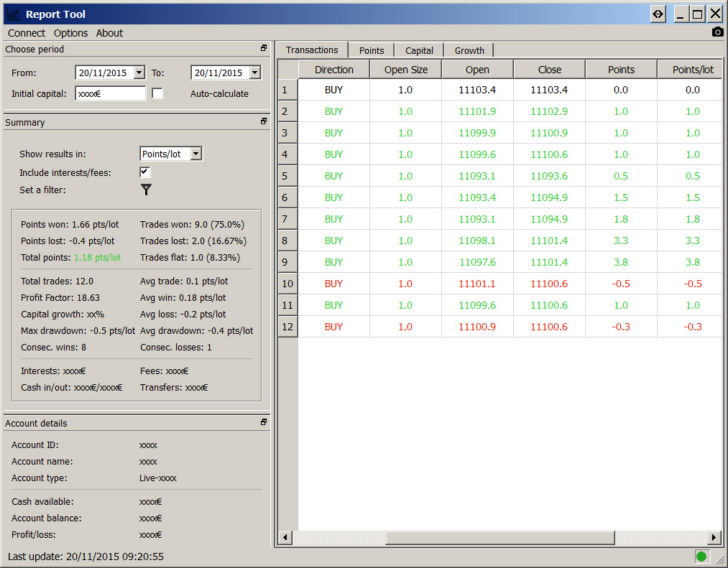Click the Initial capital input field

(110, 93)
